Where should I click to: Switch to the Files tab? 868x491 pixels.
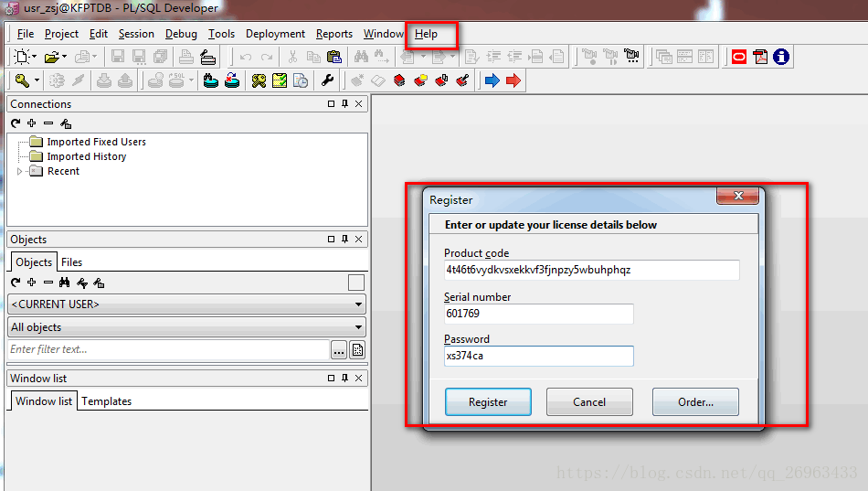(x=71, y=262)
